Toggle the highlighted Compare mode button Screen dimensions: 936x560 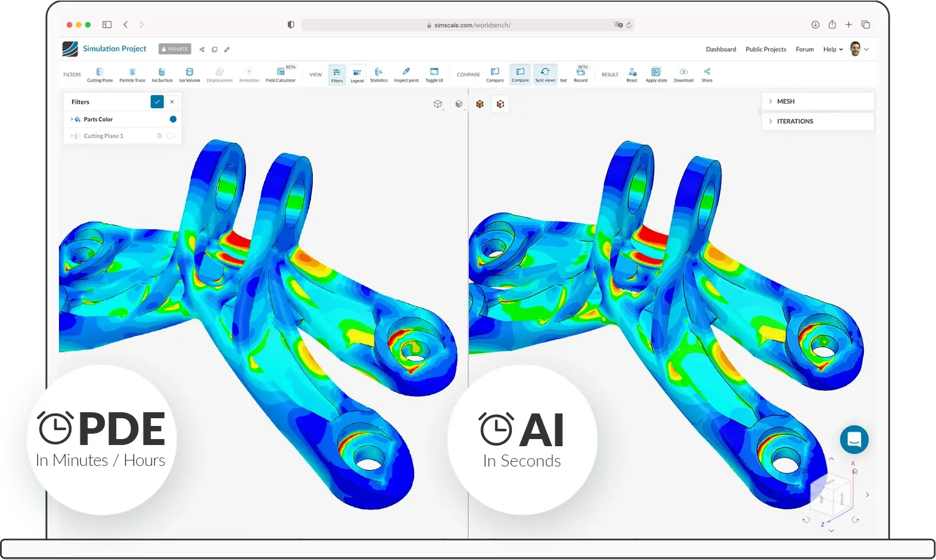tap(520, 75)
